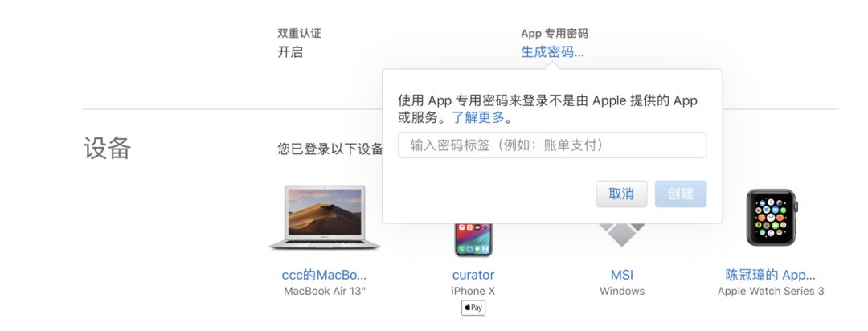
Task: Click the Apple Watch Series 3 subtitle
Action: [771, 291]
